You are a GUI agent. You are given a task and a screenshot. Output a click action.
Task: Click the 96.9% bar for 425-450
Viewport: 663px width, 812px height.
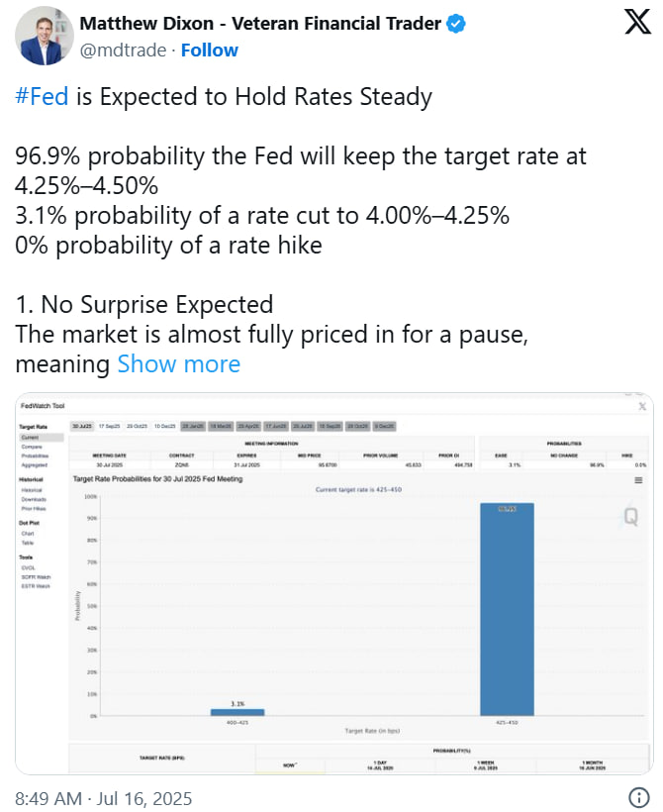(507, 608)
